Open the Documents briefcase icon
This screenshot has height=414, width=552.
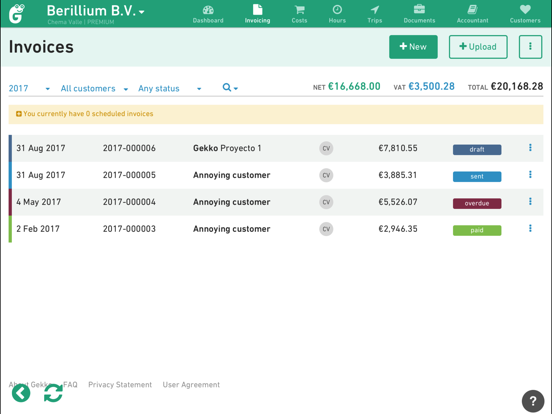419,9
